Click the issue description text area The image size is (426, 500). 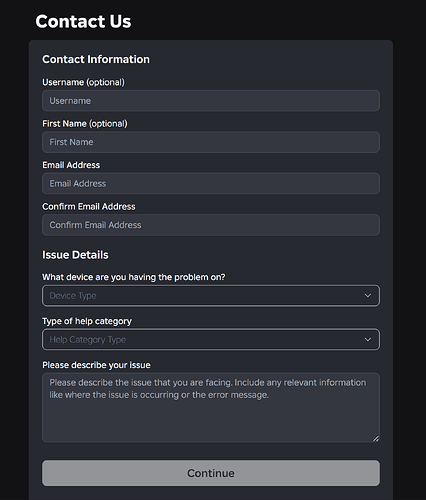[x=211, y=408]
